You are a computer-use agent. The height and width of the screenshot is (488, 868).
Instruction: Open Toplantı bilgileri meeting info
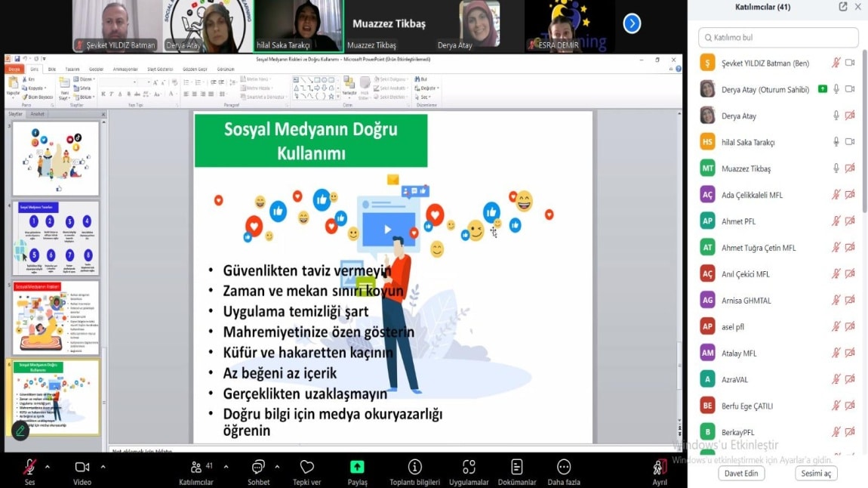coord(414,467)
